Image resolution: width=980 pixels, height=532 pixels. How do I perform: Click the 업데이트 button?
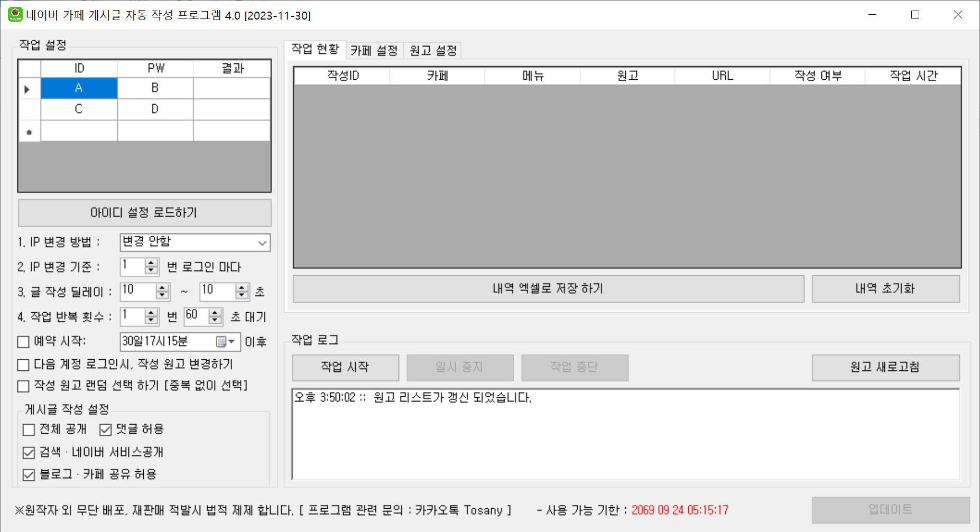[891, 510]
